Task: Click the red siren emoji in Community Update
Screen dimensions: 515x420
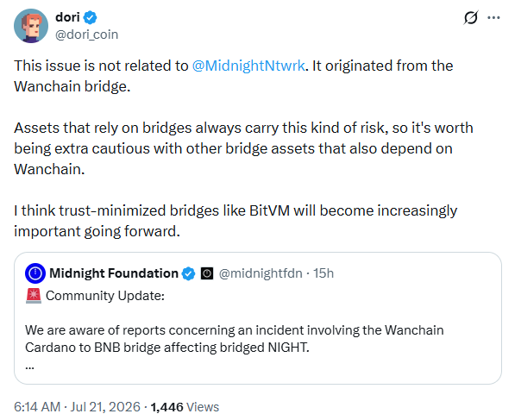Action: tap(34, 296)
